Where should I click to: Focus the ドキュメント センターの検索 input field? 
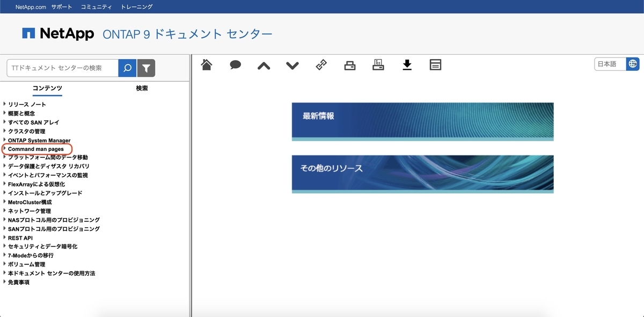62,68
